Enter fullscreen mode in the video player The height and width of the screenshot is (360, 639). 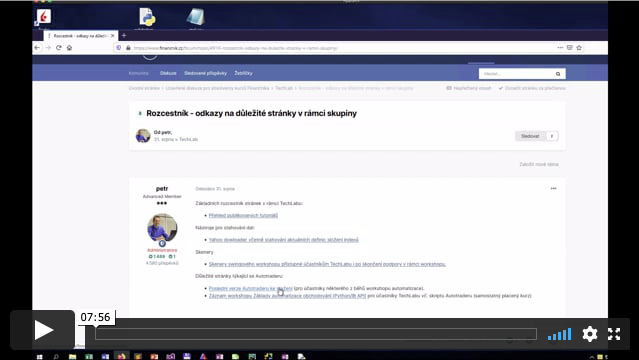tap(614, 334)
